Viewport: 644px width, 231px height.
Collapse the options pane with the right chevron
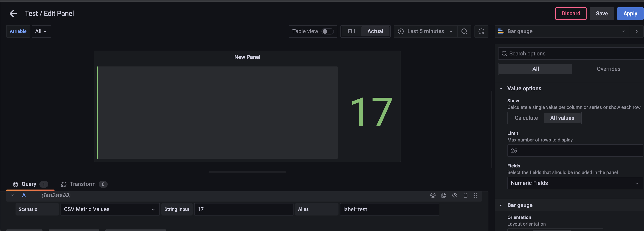pyautogui.click(x=636, y=31)
